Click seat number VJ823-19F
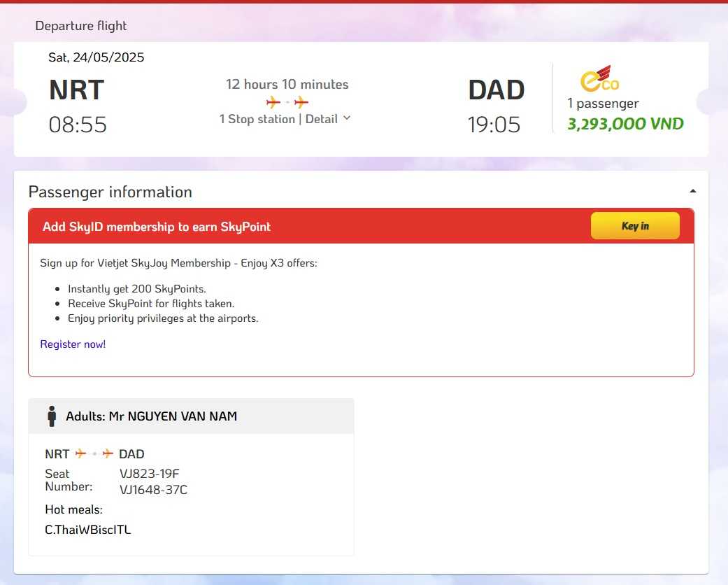 point(149,474)
